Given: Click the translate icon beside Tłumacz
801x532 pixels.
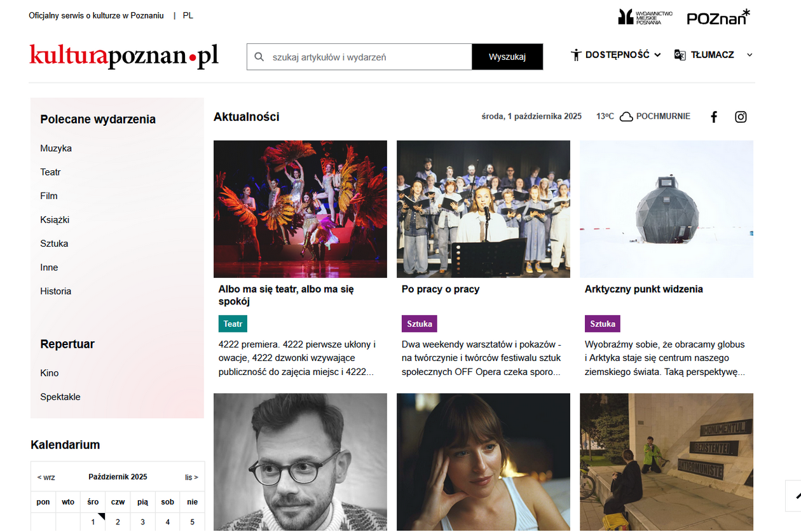Looking at the screenshot, I should (680, 55).
